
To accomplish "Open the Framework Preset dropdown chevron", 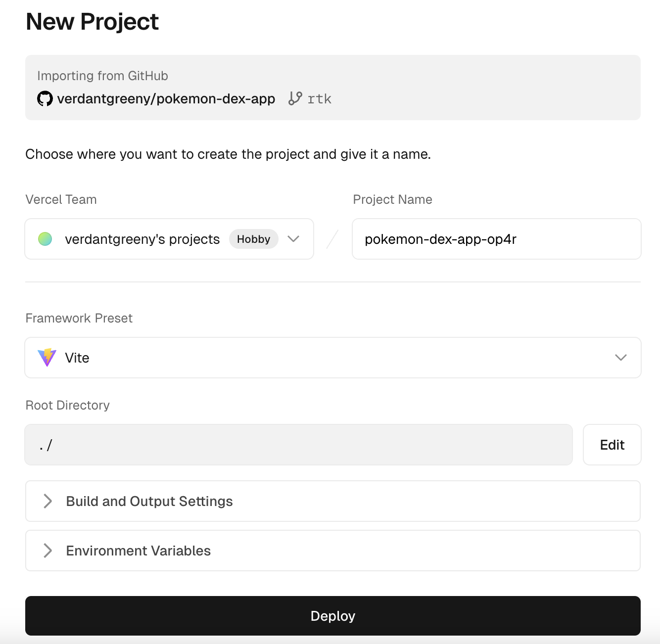I will pos(620,358).
